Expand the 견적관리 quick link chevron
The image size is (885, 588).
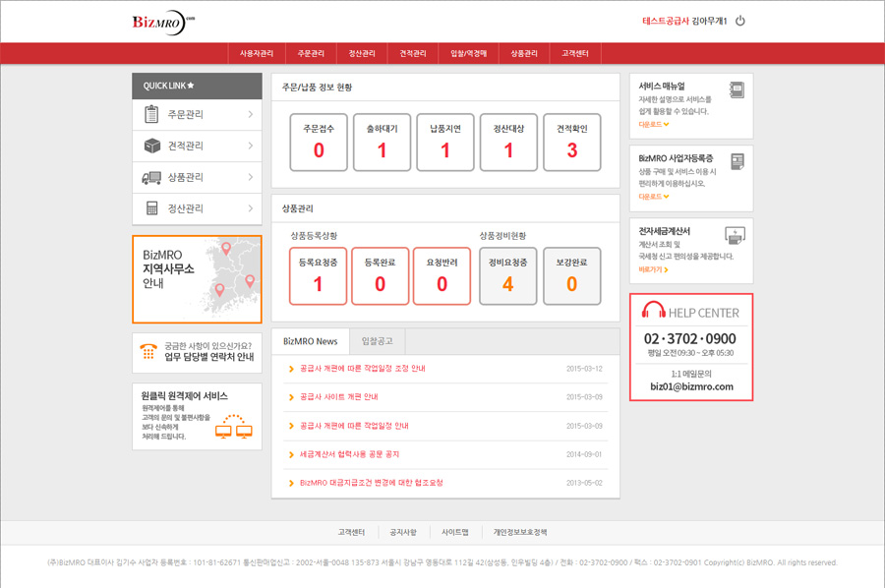click(x=251, y=146)
